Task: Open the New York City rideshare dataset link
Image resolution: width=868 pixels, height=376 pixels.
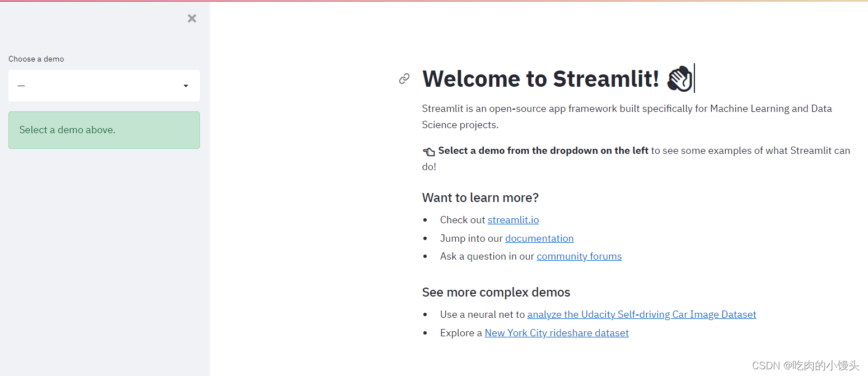Action: click(x=557, y=333)
